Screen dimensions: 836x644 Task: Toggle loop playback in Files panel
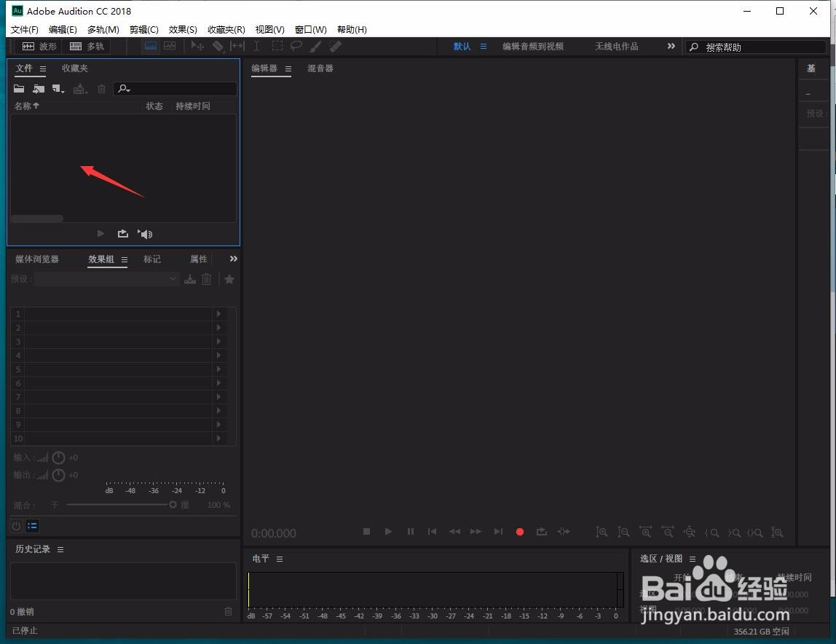click(122, 234)
